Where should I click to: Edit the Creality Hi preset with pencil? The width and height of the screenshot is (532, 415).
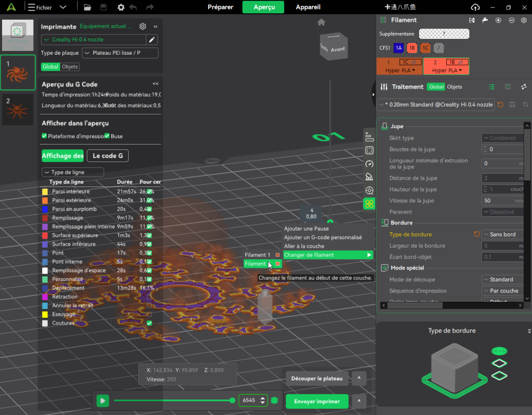(x=152, y=40)
